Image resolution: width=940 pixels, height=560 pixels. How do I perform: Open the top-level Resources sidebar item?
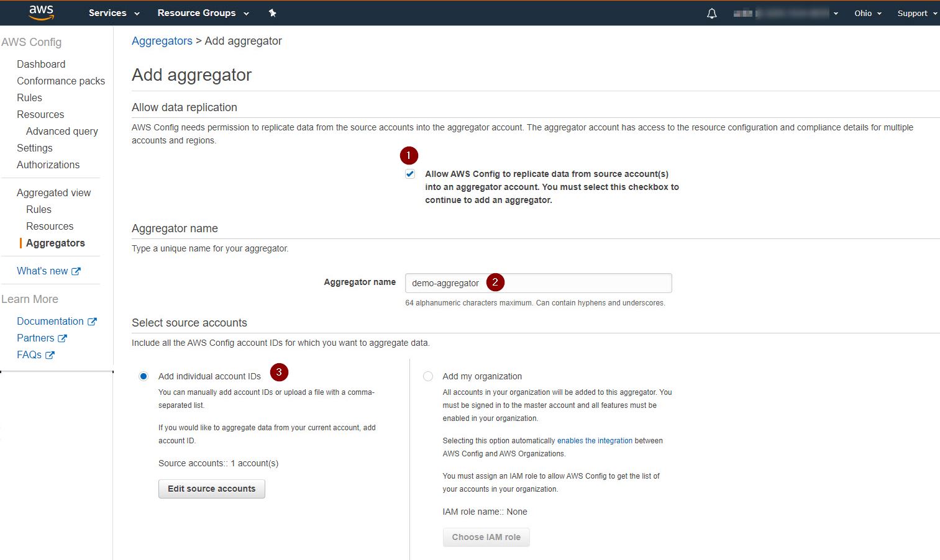click(40, 114)
